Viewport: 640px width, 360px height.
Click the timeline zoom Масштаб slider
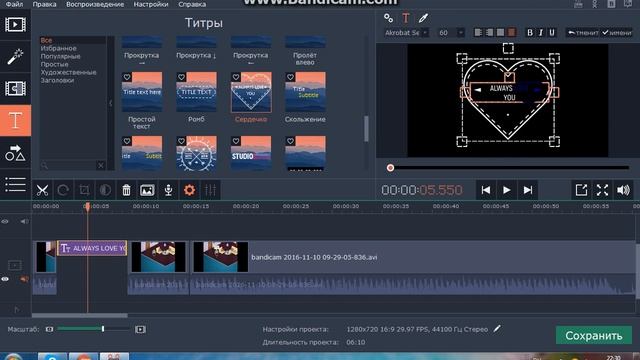pos(93,329)
